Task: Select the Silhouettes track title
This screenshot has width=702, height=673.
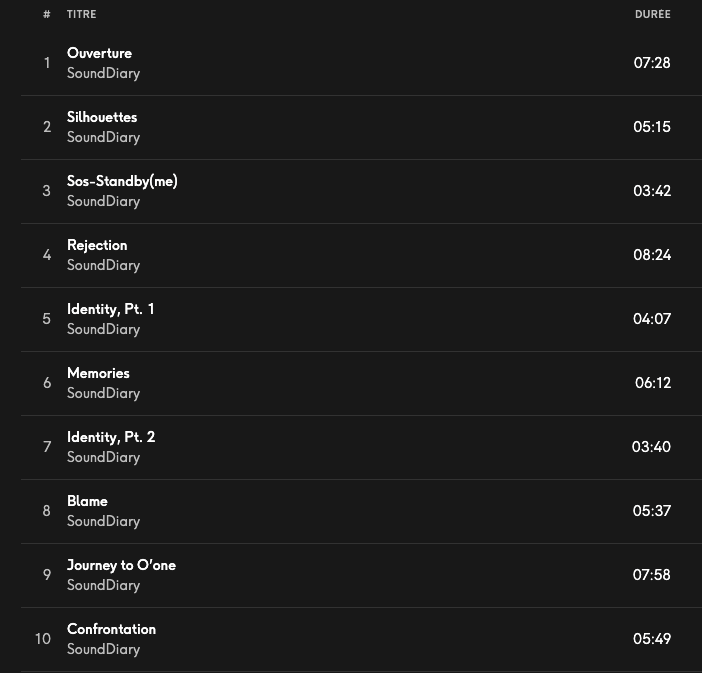Action: coord(102,117)
